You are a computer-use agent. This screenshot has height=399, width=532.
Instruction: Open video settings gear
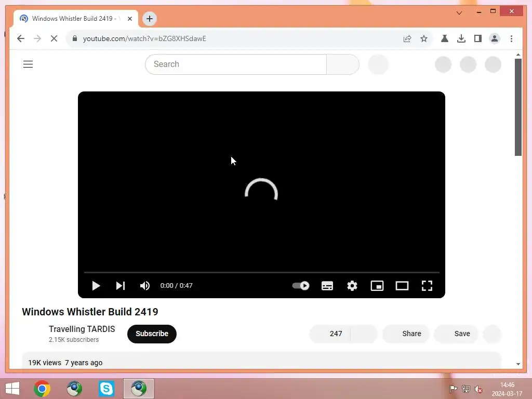pyautogui.click(x=352, y=286)
